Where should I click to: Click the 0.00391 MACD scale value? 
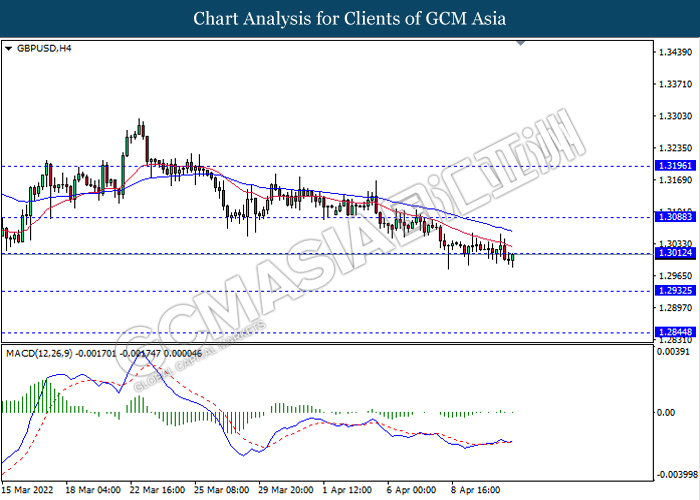pos(673,352)
